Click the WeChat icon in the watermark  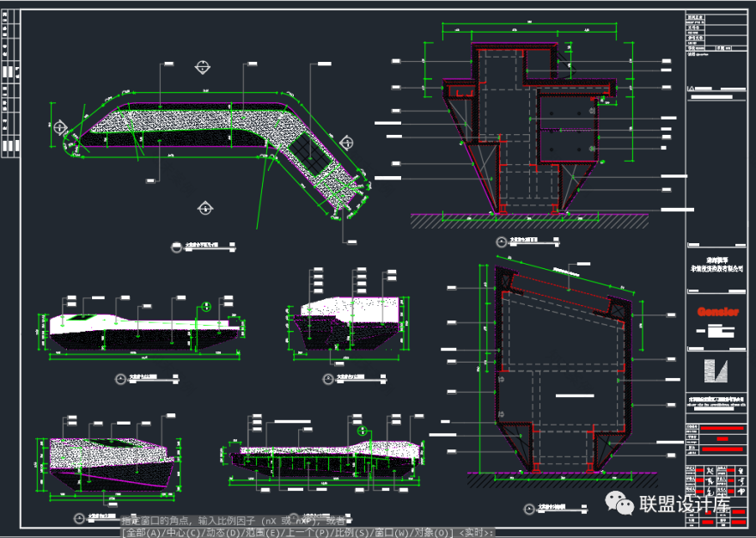[619, 504]
